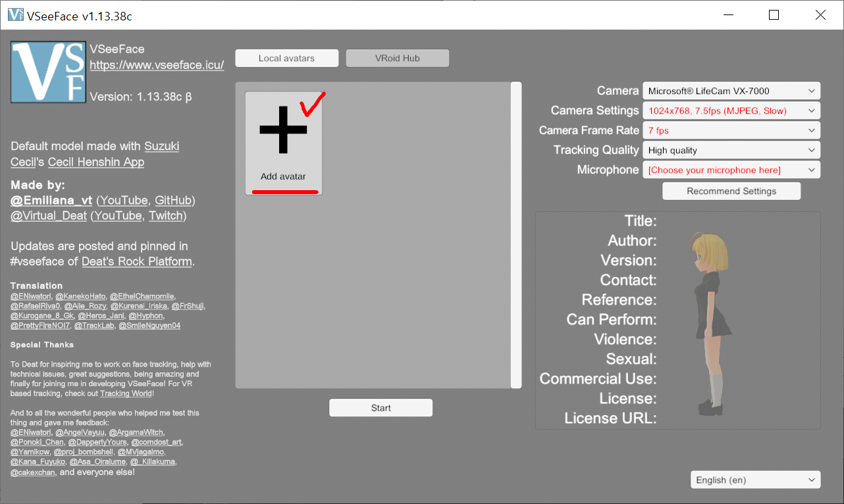Open the English (en) language dropdown
The height and width of the screenshot is (504, 844).
coord(756,480)
